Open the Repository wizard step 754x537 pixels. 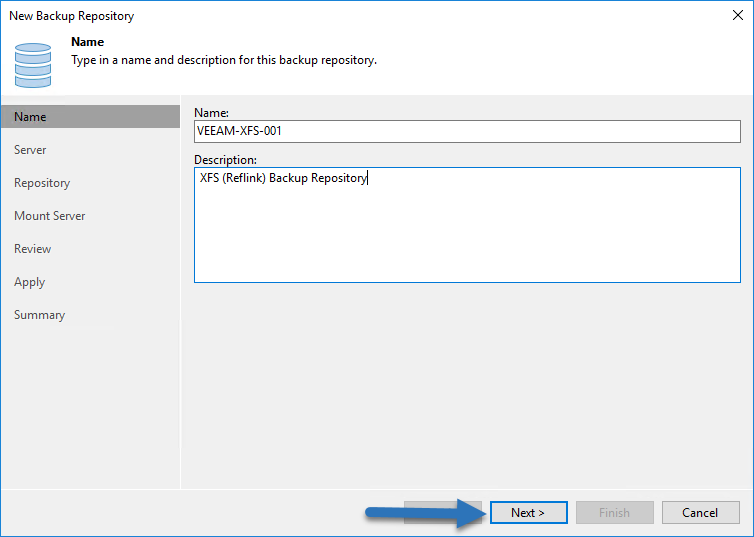[x=42, y=183]
